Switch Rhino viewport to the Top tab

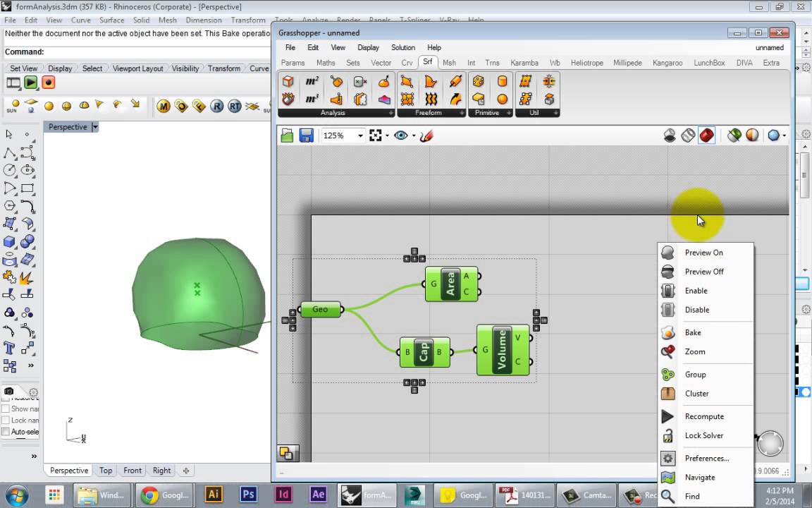(x=106, y=471)
